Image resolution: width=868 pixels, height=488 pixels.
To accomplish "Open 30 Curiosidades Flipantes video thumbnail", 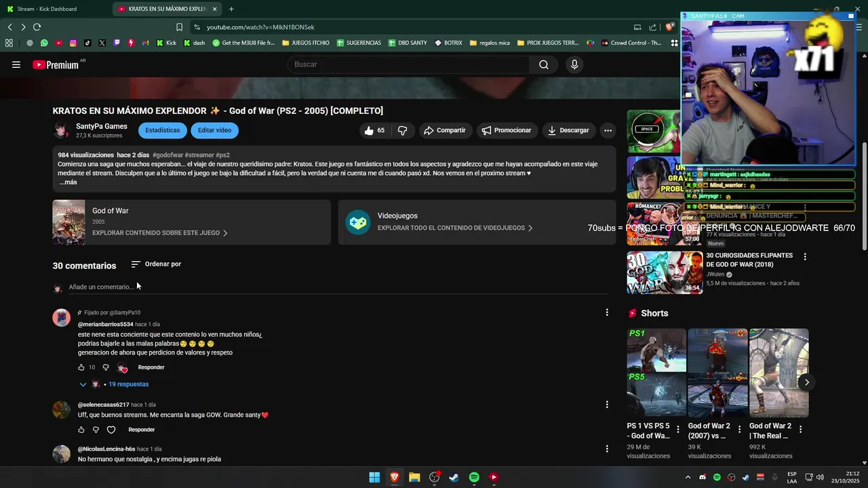I will coord(665,272).
